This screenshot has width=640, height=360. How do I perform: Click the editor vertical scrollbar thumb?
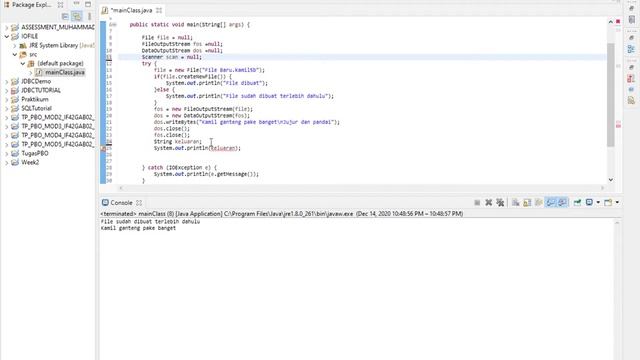coord(611,95)
